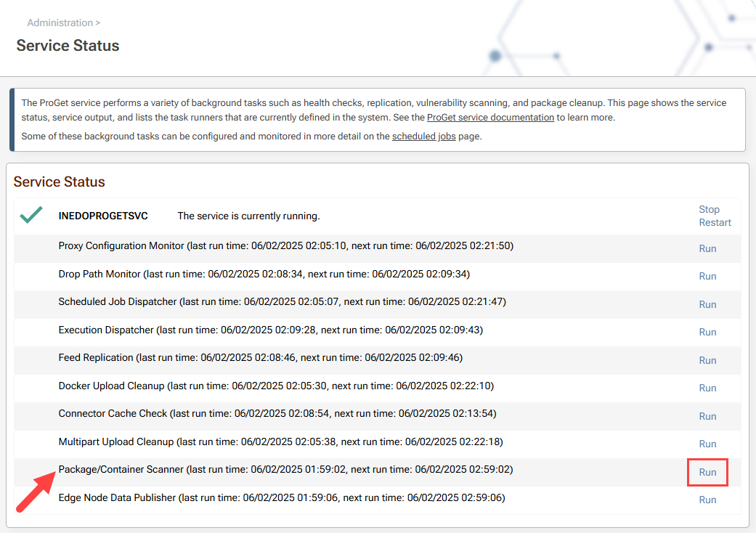Run the Execution Dispatcher task
The image size is (756, 533).
tap(707, 332)
